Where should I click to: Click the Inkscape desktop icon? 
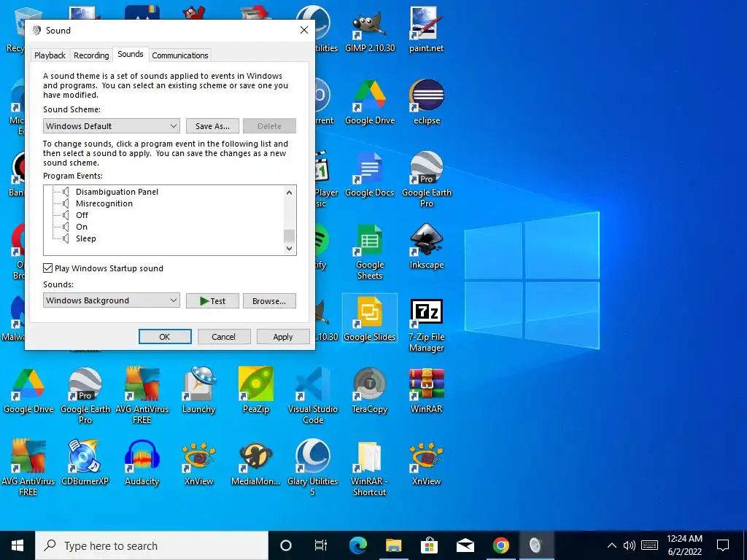(426, 246)
